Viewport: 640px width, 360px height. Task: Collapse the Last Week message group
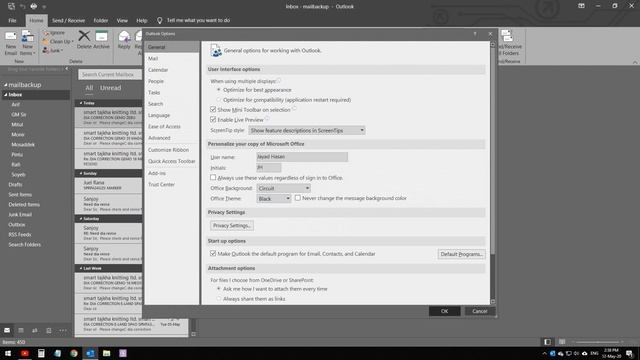pyautogui.click(x=81, y=268)
